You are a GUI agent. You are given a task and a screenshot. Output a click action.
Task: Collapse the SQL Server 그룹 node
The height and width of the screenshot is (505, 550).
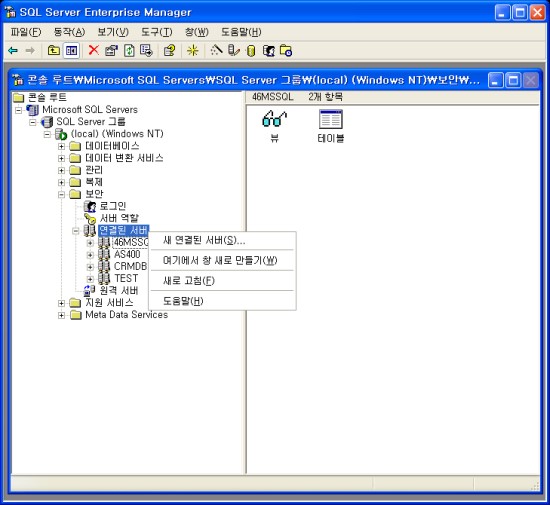point(33,122)
